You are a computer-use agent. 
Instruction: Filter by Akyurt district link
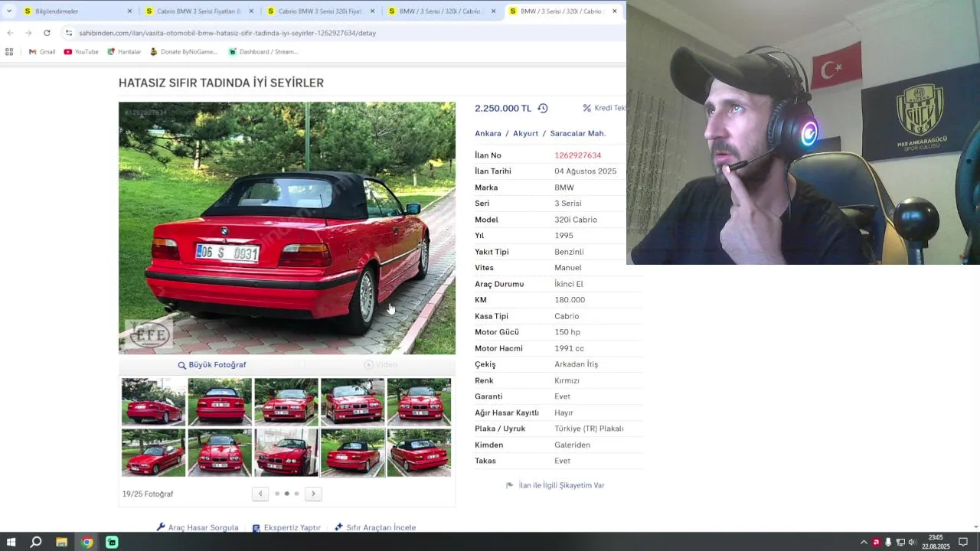526,133
